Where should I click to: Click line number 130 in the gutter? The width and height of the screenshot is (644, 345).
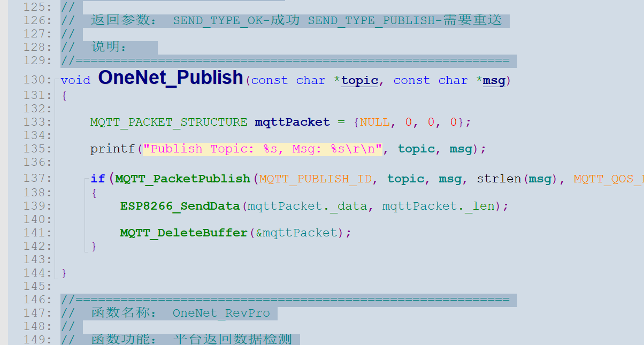click(x=38, y=80)
